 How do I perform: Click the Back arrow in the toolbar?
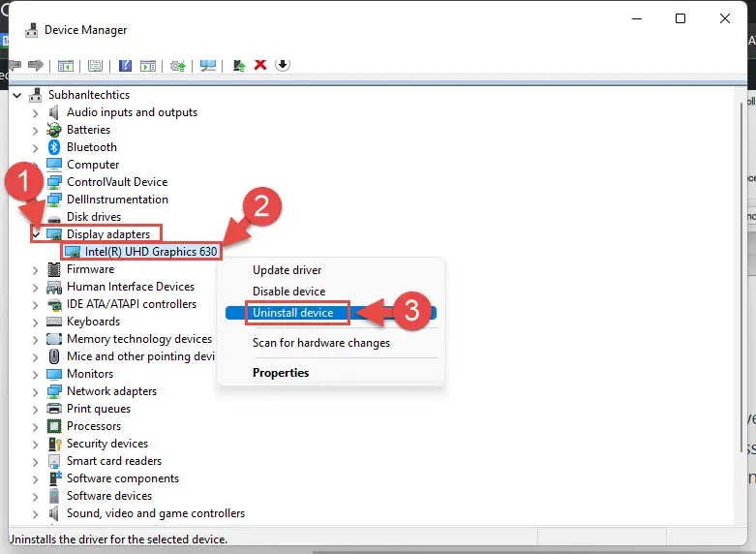click(15, 65)
